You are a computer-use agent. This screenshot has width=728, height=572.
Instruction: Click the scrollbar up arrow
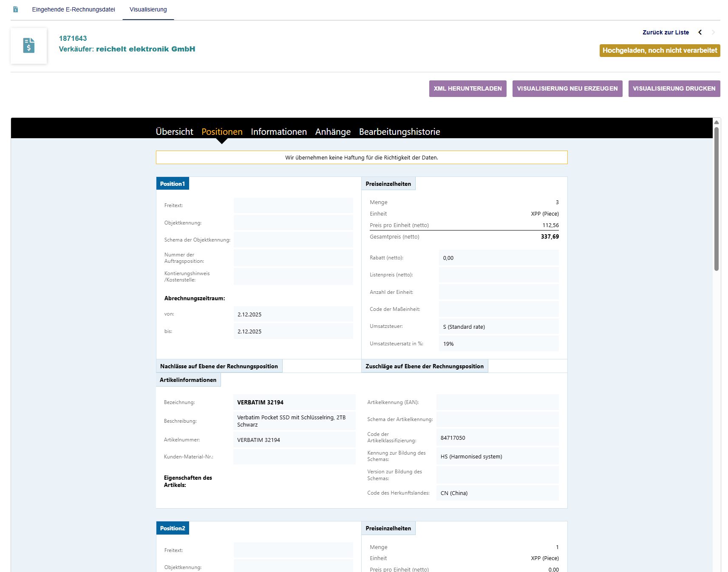click(x=717, y=122)
